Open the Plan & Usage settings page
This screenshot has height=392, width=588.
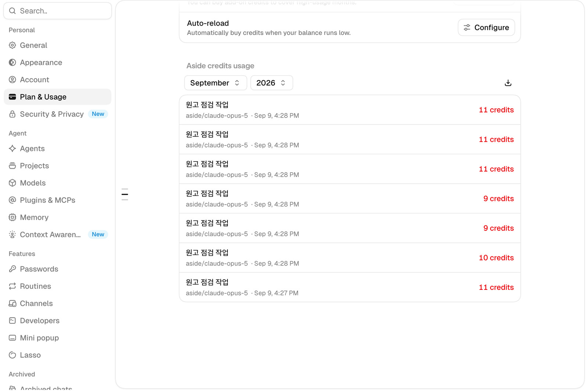[x=57, y=97]
